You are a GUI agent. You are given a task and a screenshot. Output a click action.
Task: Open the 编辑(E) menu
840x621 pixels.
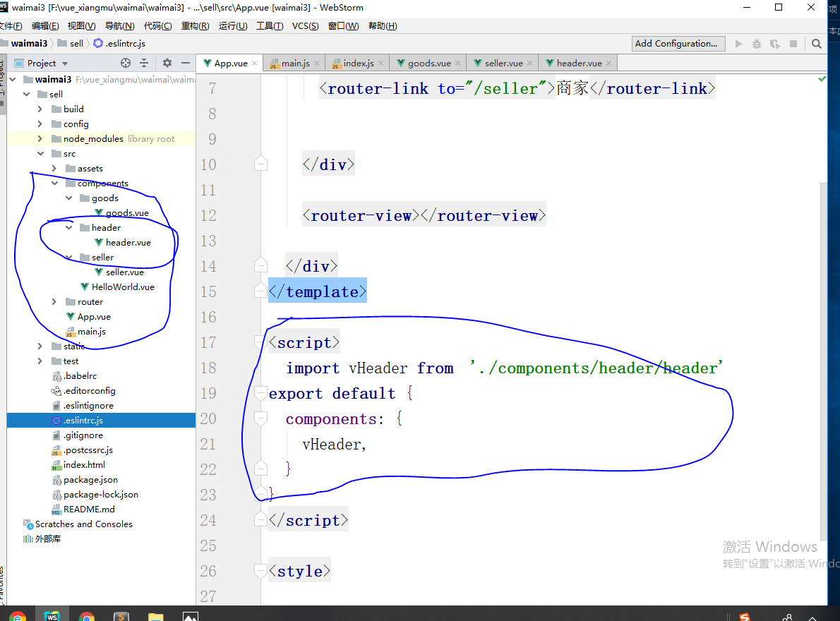pos(45,25)
